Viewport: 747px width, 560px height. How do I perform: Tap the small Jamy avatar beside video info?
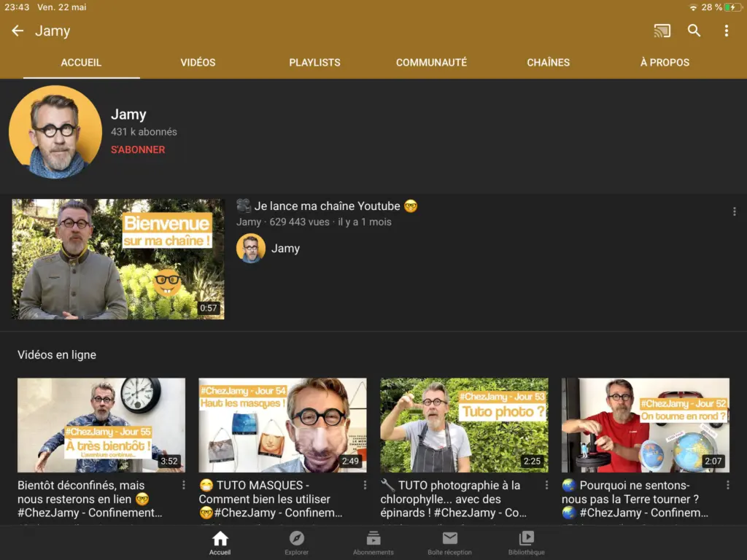(251, 248)
